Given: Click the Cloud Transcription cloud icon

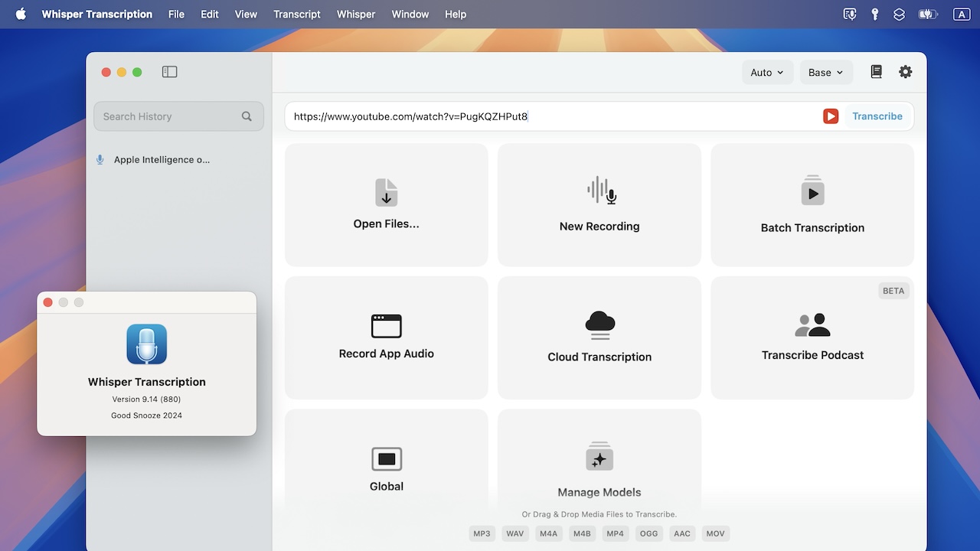Looking at the screenshot, I should pyautogui.click(x=599, y=325).
